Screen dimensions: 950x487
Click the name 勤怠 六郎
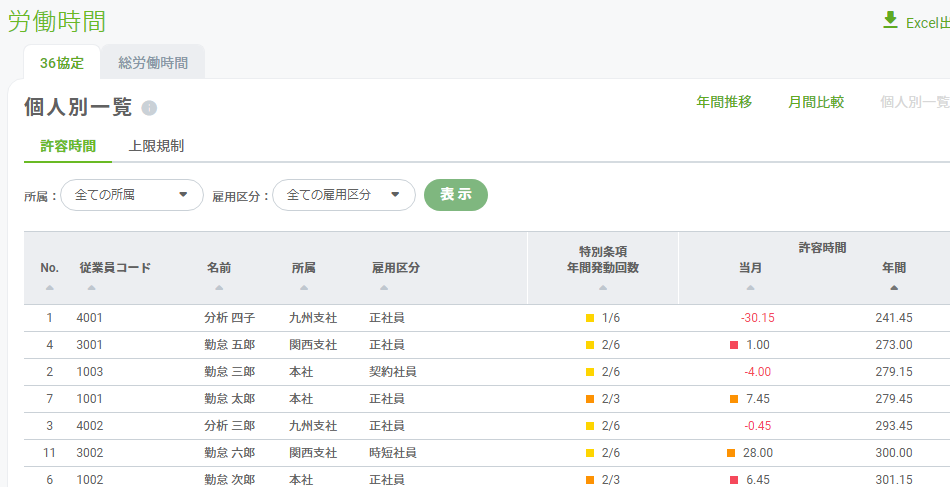230,453
